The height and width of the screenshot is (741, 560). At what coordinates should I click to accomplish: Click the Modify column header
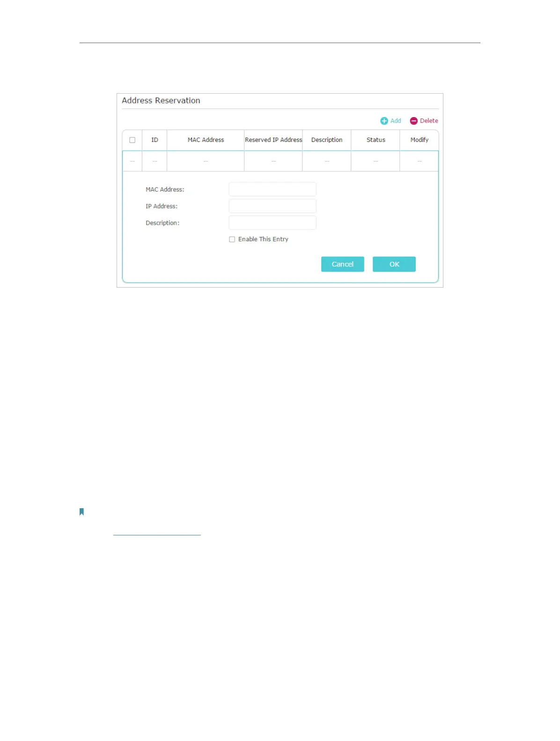pyautogui.click(x=419, y=140)
